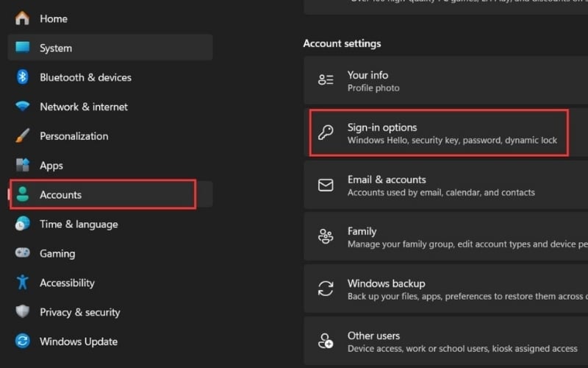
Task: Select the Accounts category
Action: 110,194
